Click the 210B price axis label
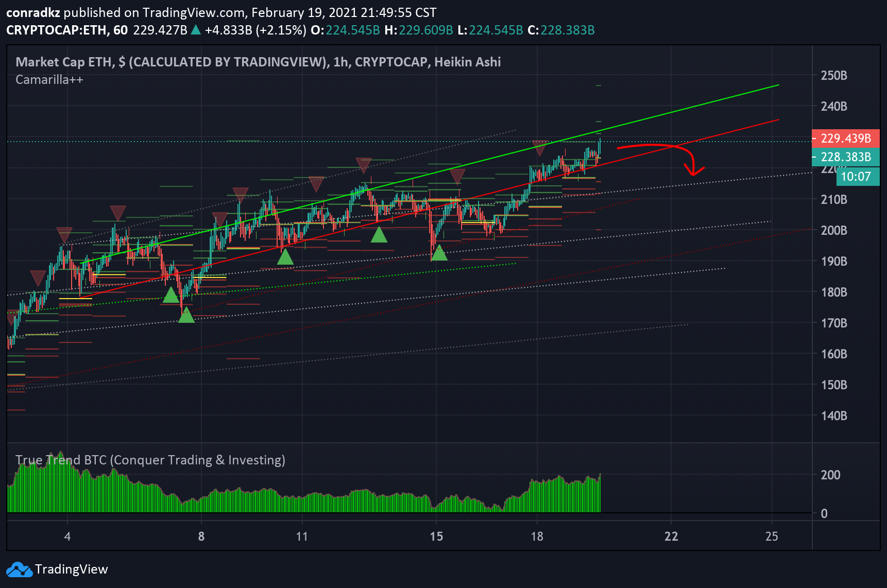 [x=834, y=199]
